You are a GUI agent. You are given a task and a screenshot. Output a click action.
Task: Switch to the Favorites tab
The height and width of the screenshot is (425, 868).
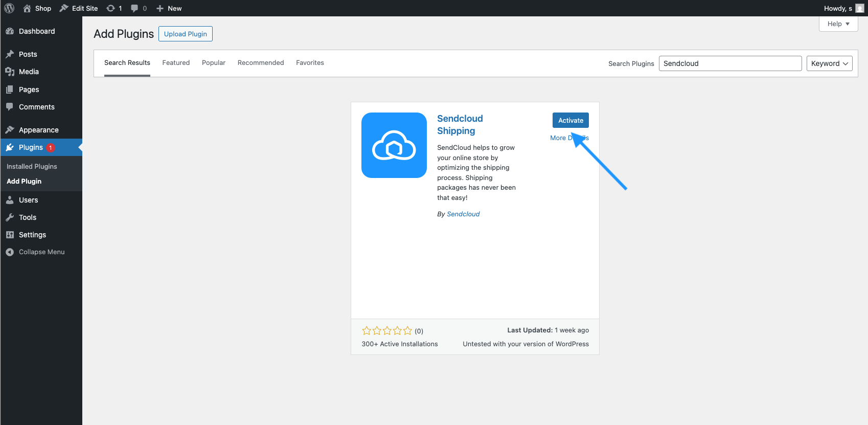(x=310, y=63)
